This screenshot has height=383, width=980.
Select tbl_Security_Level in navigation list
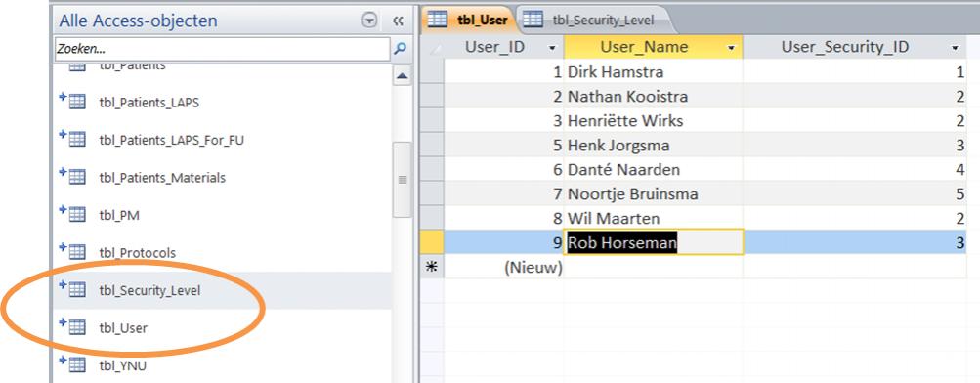point(149,290)
